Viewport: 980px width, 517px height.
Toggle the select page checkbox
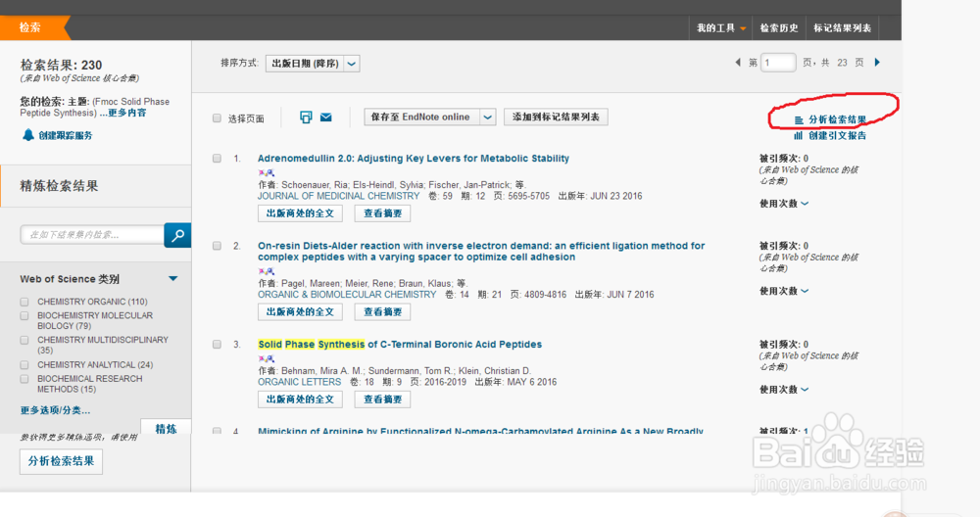[x=217, y=118]
